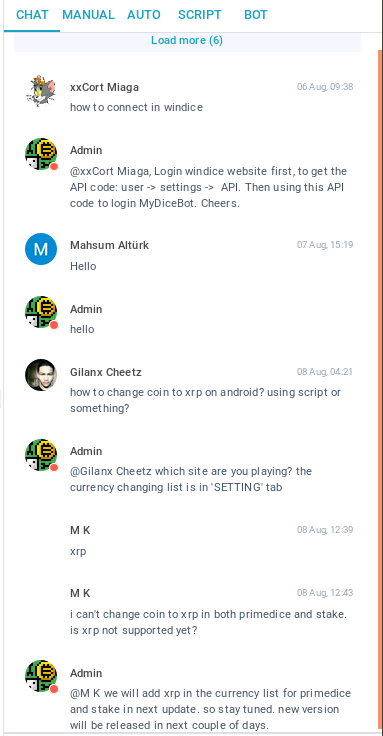Click Admin avatar beside windice API reply
Screen dimensions: 383x736
[x=41, y=154]
